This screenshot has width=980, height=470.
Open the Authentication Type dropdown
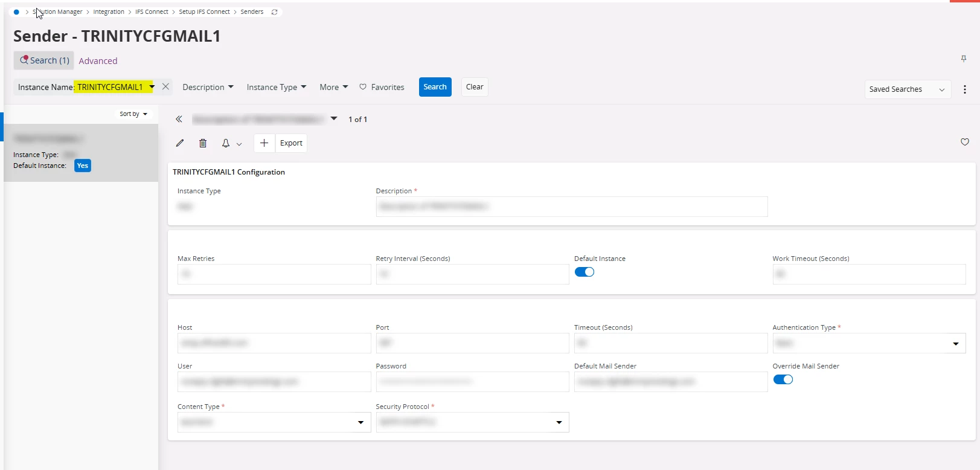click(x=869, y=343)
